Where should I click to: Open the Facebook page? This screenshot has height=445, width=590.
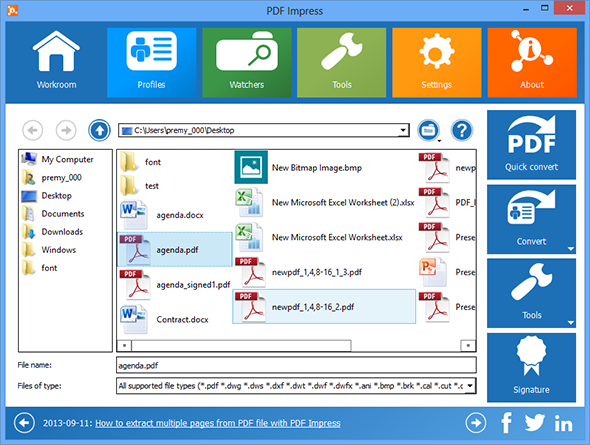(x=506, y=423)
